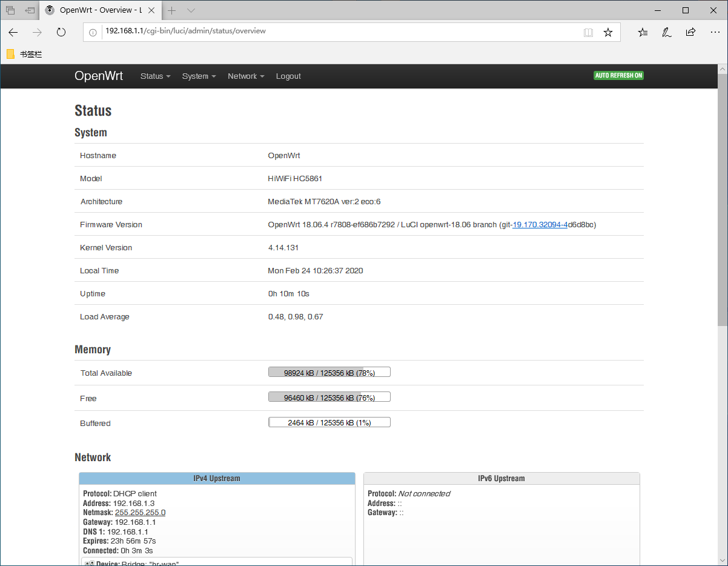Screen dimensions: 728x566
Task: Click the tabs set aside icon
Action: point(10,10)
